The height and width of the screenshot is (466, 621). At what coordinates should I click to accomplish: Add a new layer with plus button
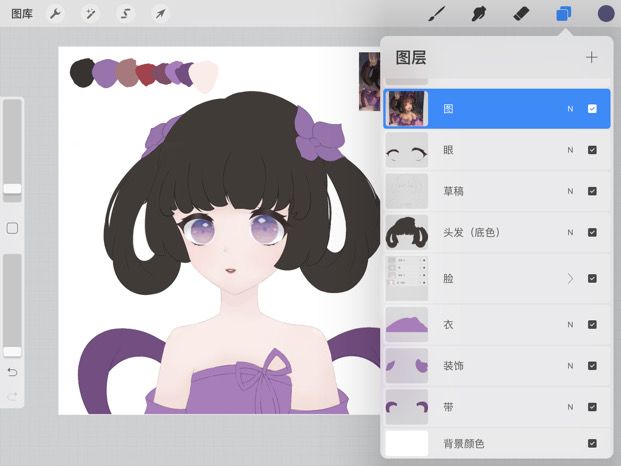(x=591, y=57)
